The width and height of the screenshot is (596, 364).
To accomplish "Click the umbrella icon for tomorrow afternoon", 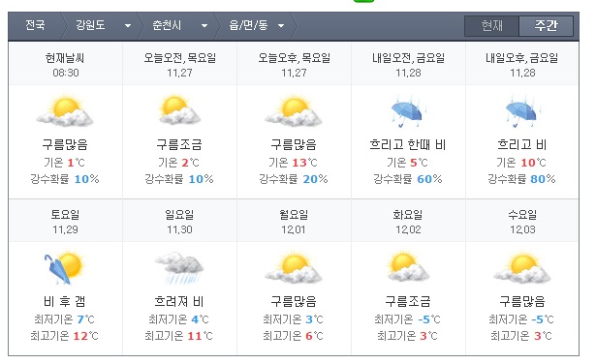I will [x=522, y=110].
